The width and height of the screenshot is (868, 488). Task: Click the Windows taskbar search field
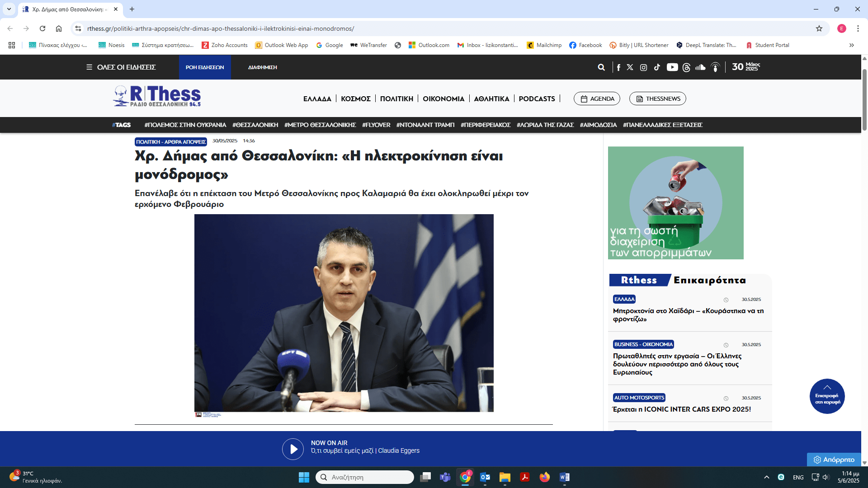[x=364, y=477]
